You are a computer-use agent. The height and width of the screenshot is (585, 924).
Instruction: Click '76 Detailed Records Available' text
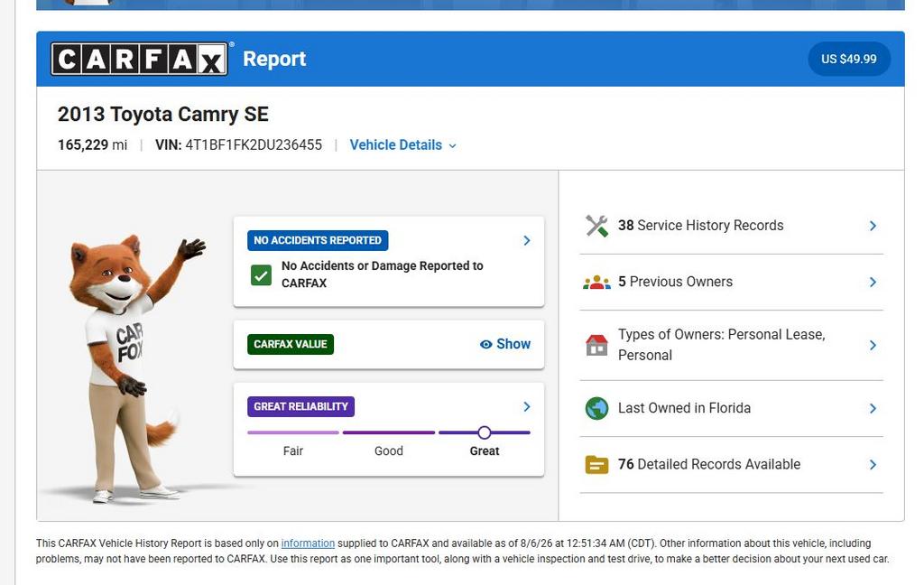pyautogui.click(x=709, y=465)
